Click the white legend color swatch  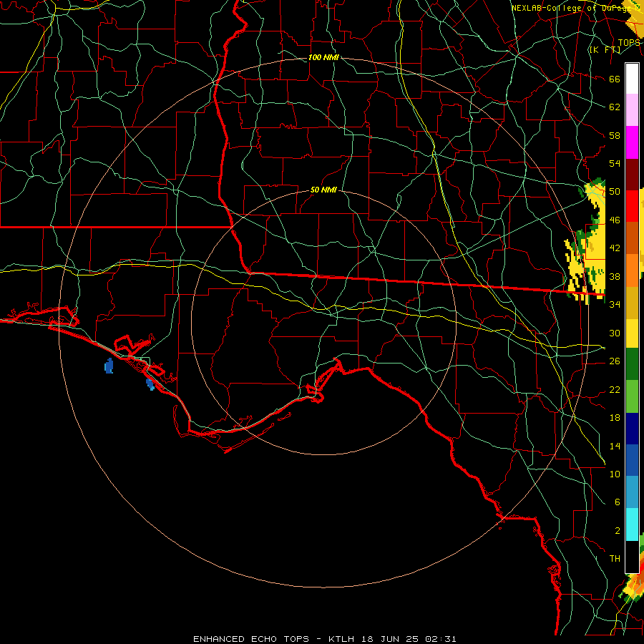point(632,79)
